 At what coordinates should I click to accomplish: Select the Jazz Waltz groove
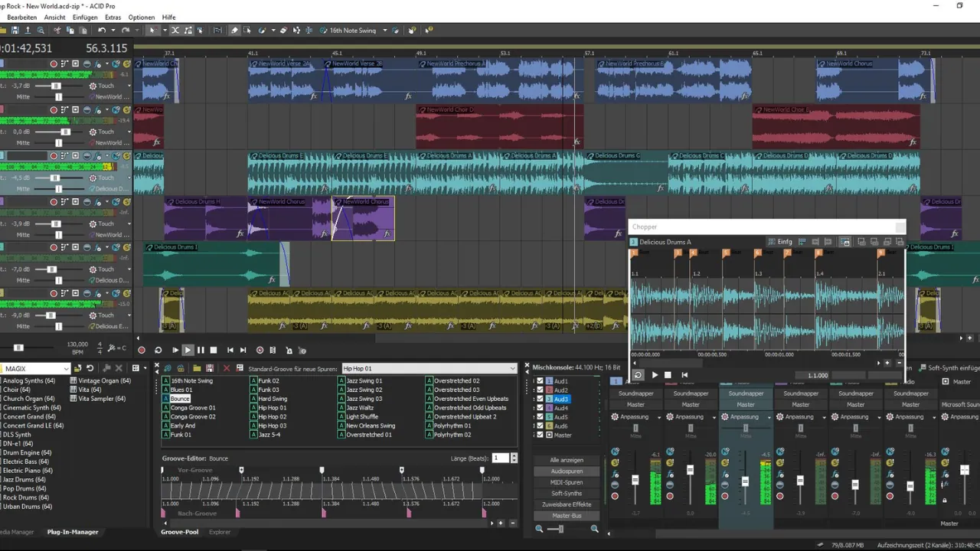pyautogui.click(x=360, y=408)
